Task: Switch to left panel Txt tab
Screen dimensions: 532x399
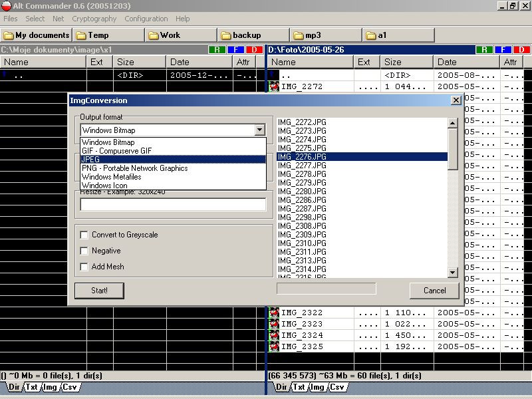Action: pyautogui.click(x=31, y=387)
